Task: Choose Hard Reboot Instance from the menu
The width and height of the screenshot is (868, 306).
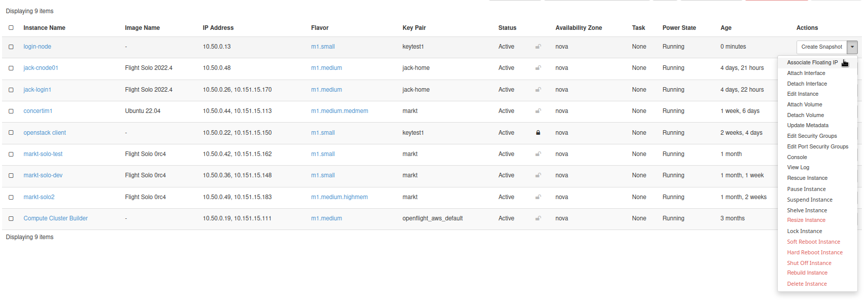Action: 814,253
